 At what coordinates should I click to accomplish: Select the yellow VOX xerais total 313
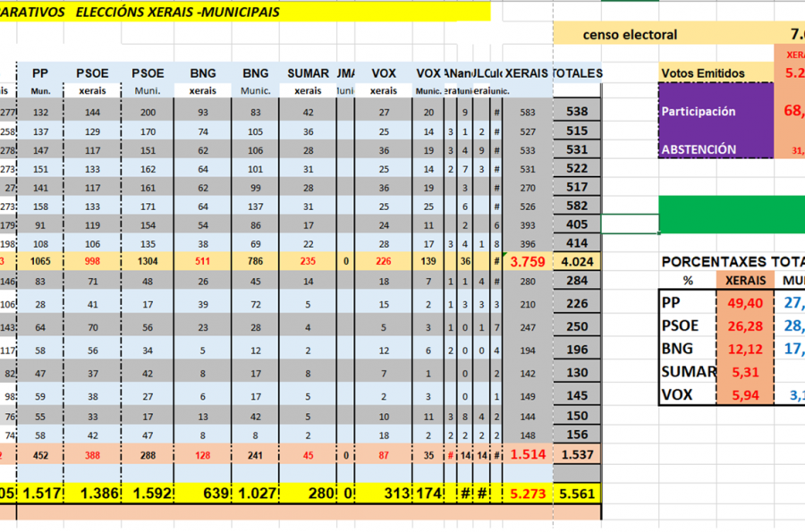(384, 494)
